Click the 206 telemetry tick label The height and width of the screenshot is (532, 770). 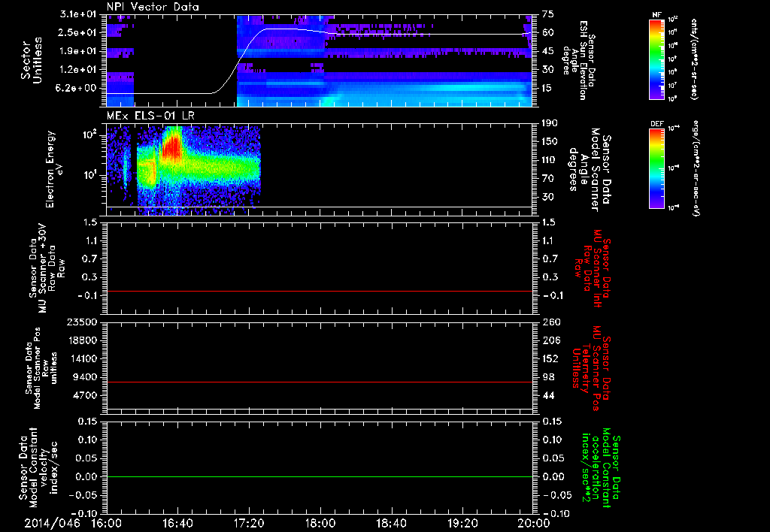551,340
